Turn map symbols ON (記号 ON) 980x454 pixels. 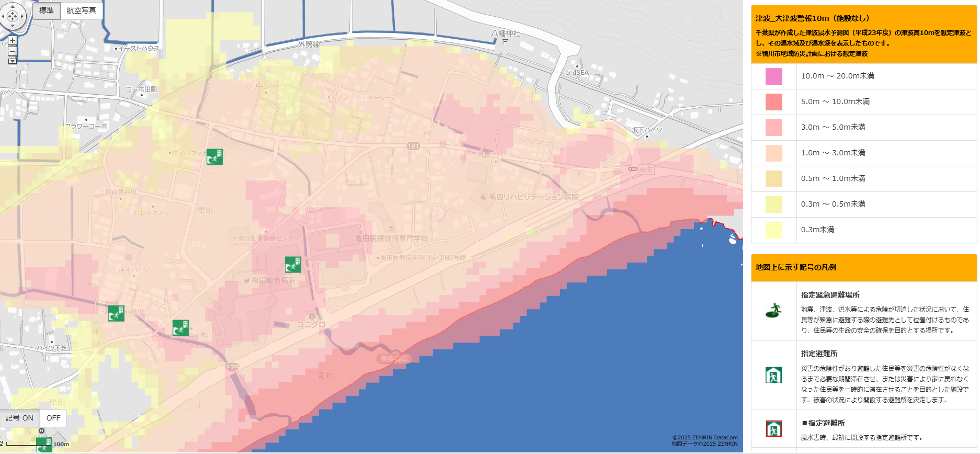click(20, 418)
